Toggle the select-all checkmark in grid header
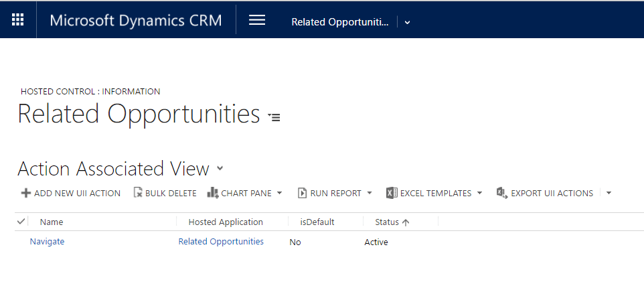 (21, 222)
